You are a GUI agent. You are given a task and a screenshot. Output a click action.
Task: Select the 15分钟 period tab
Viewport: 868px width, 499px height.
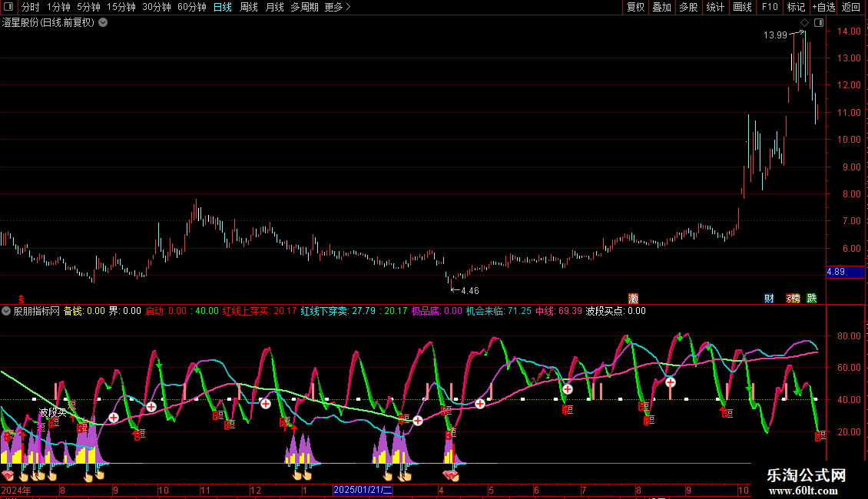click(x=121, y=7)
